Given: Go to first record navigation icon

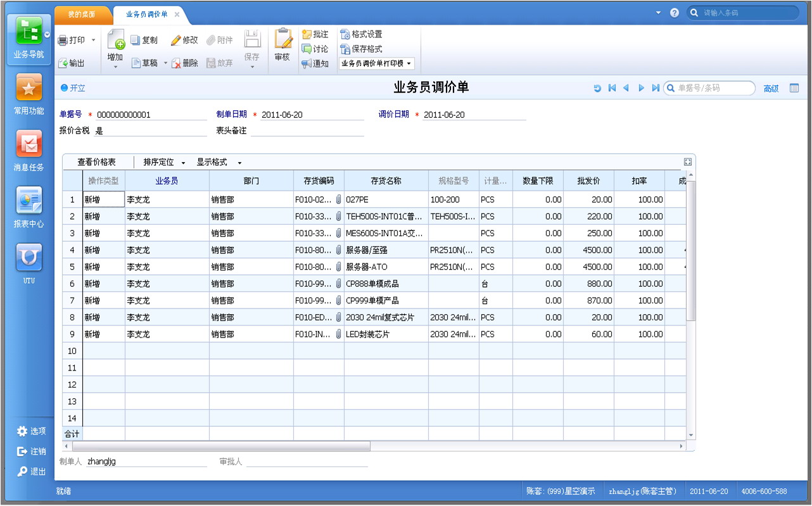Looking at the screenshot, I should point(612,89).
